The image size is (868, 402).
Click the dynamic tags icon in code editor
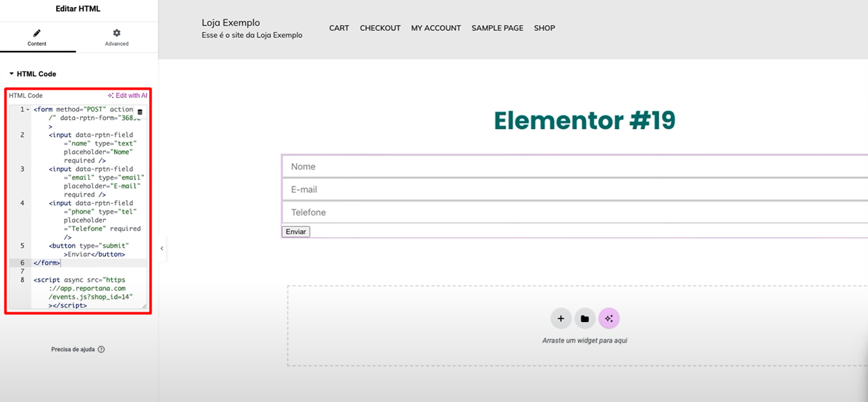(x=140, y=112)
